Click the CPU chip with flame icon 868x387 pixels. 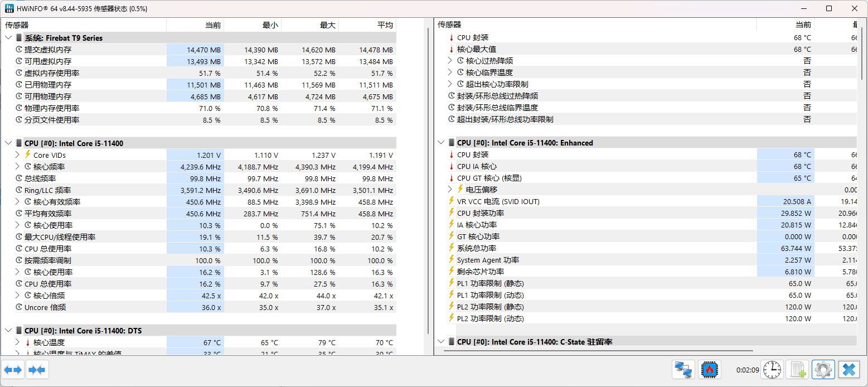710,370
